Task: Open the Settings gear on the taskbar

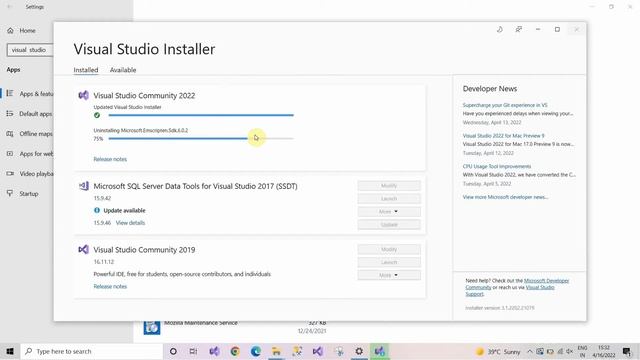Action: click(359, 351)
